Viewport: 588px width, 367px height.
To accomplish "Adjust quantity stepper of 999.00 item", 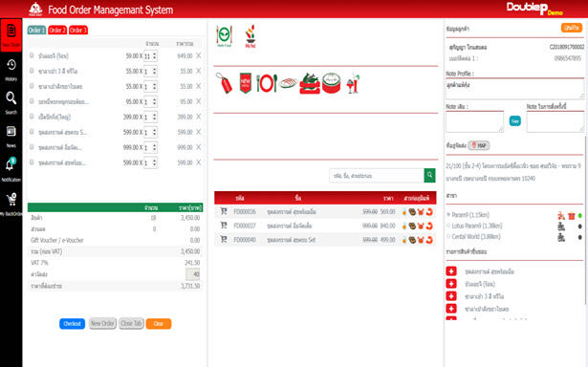I will pos(150,148).
